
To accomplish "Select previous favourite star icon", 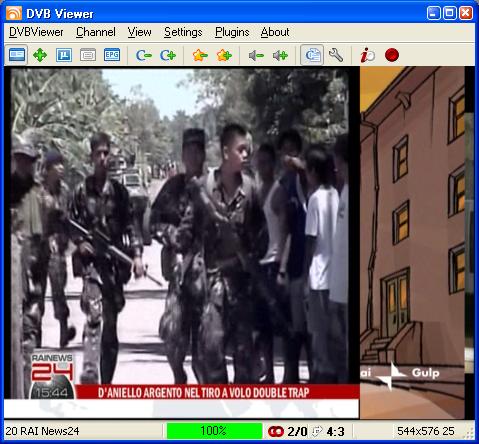I will click(x=200, y=55).
